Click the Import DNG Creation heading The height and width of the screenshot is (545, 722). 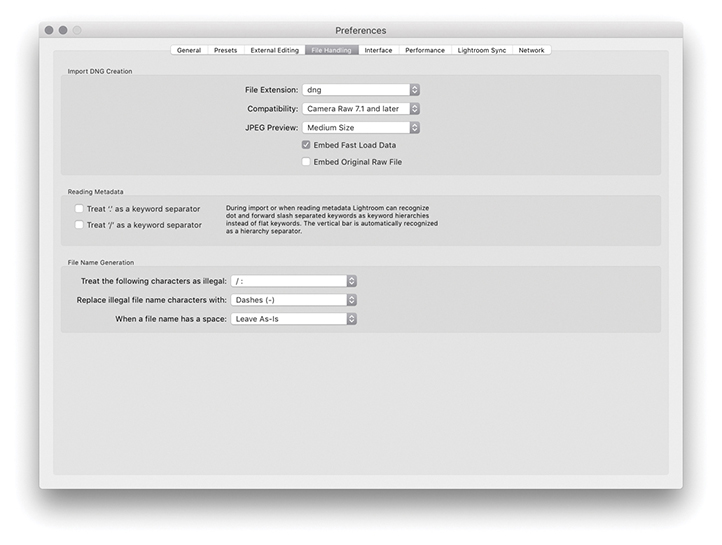pyautogui.click(x=100, y=71)
